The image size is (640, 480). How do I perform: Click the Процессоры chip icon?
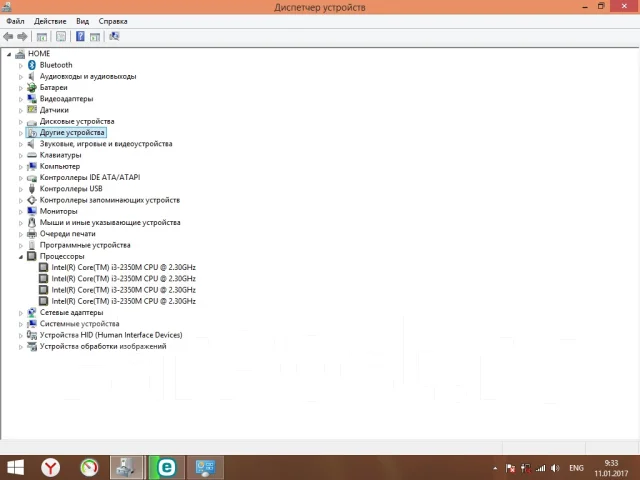pyautogui.click(x=32, y=256)
